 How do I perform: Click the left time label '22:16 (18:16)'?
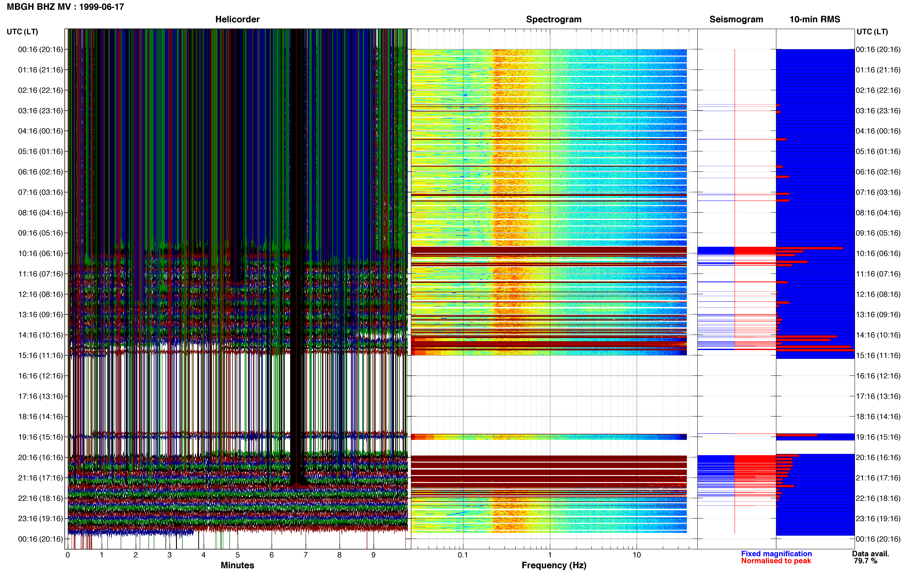click(41, 498)
